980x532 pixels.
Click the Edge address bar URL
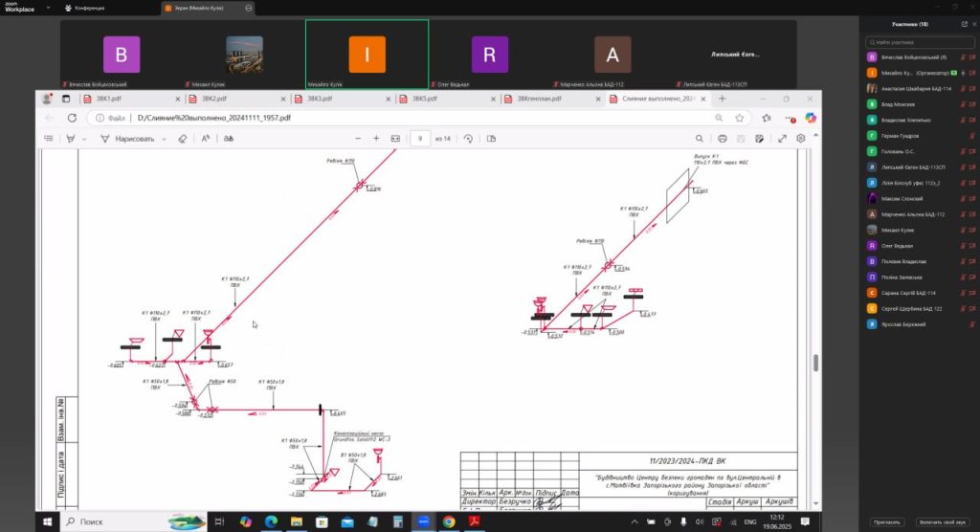click(x=213, y=118)
